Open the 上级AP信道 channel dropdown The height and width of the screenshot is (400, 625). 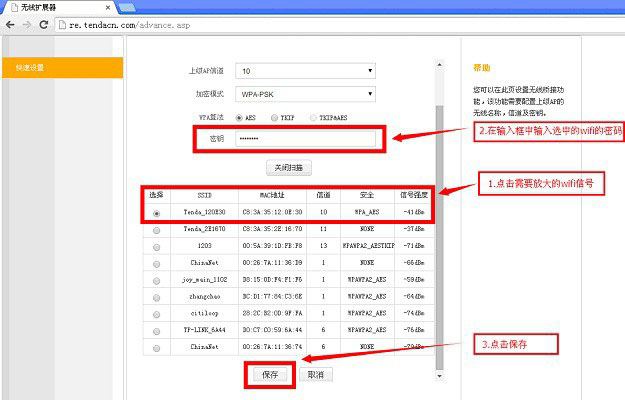point(305,71)
